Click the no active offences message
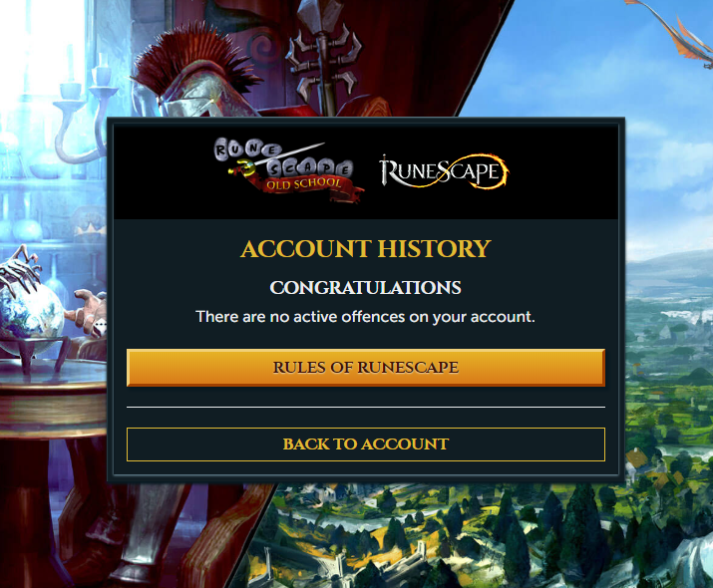 pos(366,317)
